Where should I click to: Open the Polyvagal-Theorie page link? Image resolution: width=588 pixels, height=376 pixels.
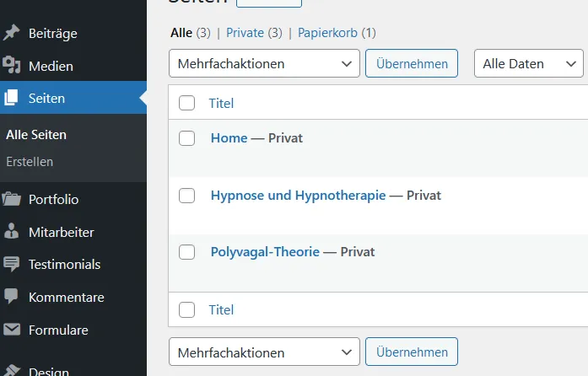coord(265,252)
